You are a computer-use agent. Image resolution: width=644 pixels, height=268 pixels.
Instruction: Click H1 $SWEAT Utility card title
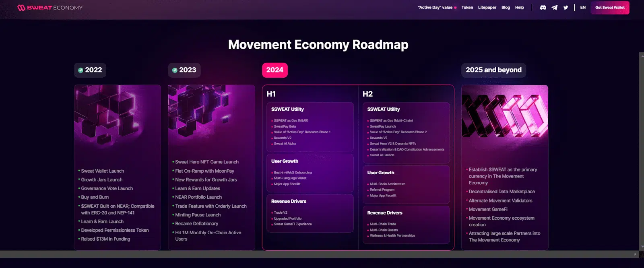[287, 109]
